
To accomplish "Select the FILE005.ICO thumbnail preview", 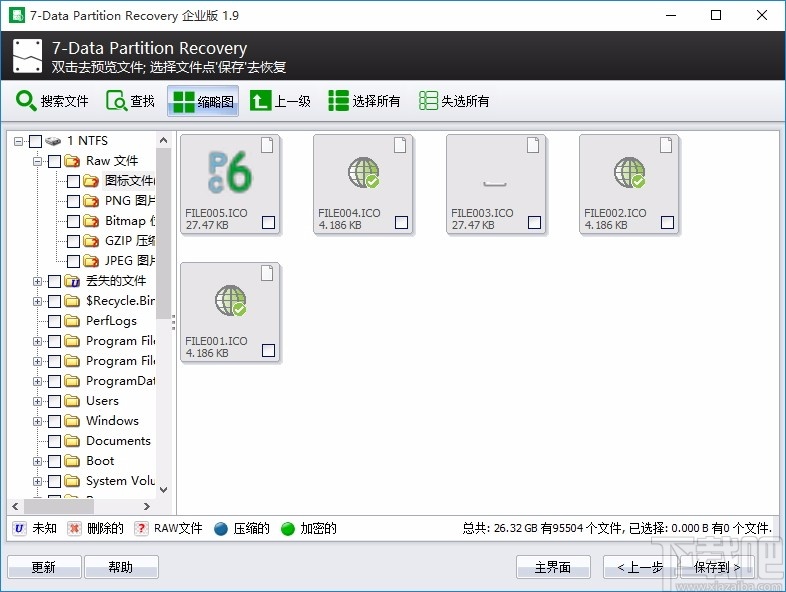I will pos(230,172).
